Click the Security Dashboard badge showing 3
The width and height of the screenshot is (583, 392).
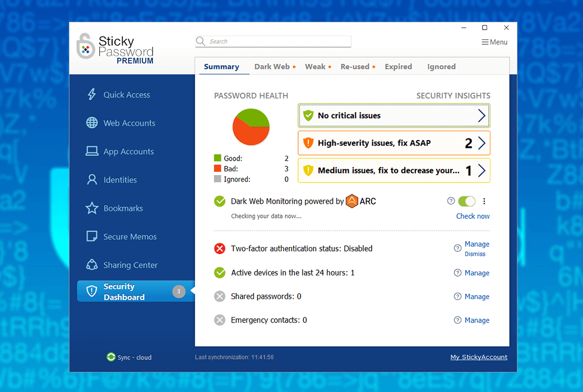click(178, 291)
